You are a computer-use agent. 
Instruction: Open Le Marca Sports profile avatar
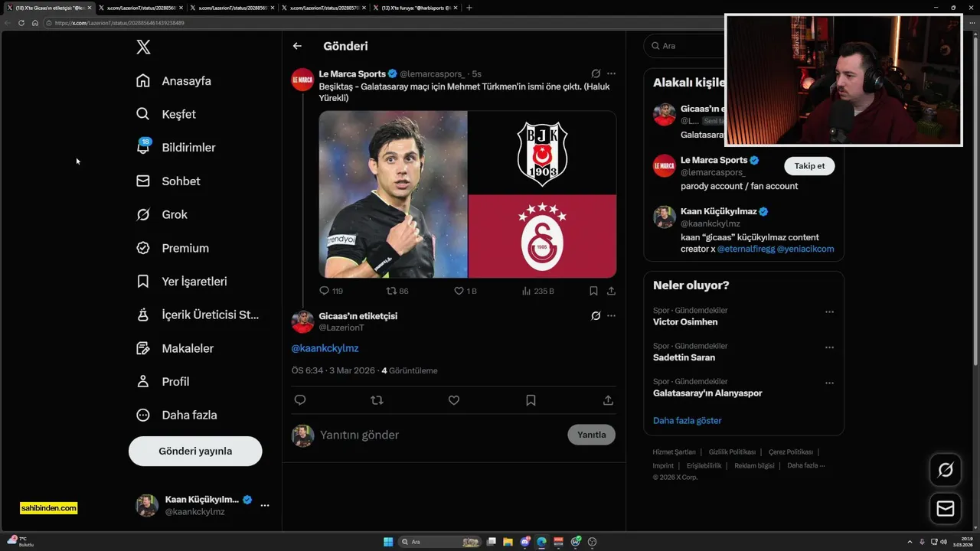pos(302,80)
